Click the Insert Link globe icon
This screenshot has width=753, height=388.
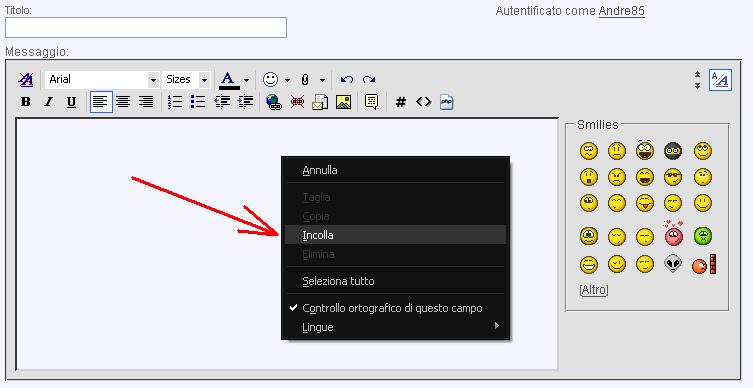(274, 102)
